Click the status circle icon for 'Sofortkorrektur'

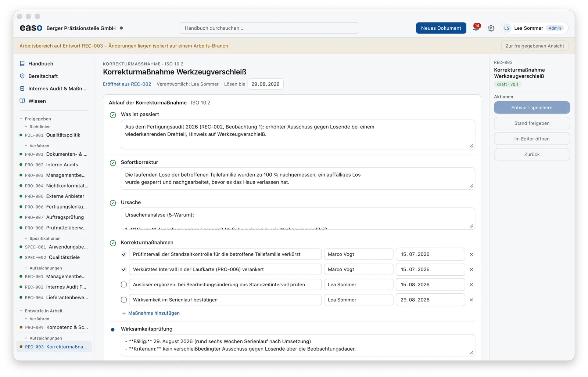[x=113, y=163]
